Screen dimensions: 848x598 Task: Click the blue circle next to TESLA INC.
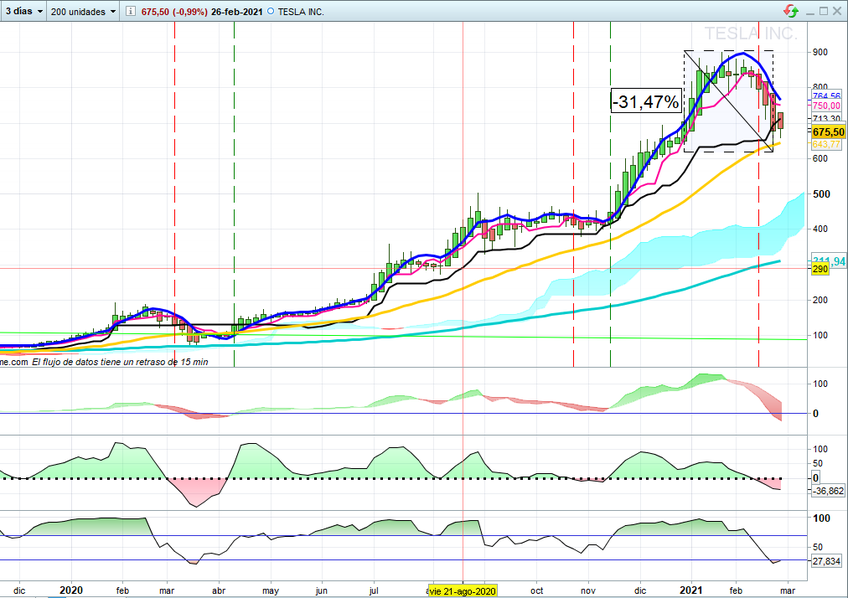(271, 11)
